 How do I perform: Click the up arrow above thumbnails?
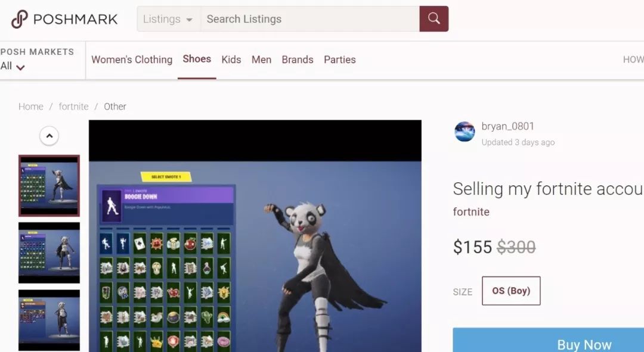(x=49, y=136)
